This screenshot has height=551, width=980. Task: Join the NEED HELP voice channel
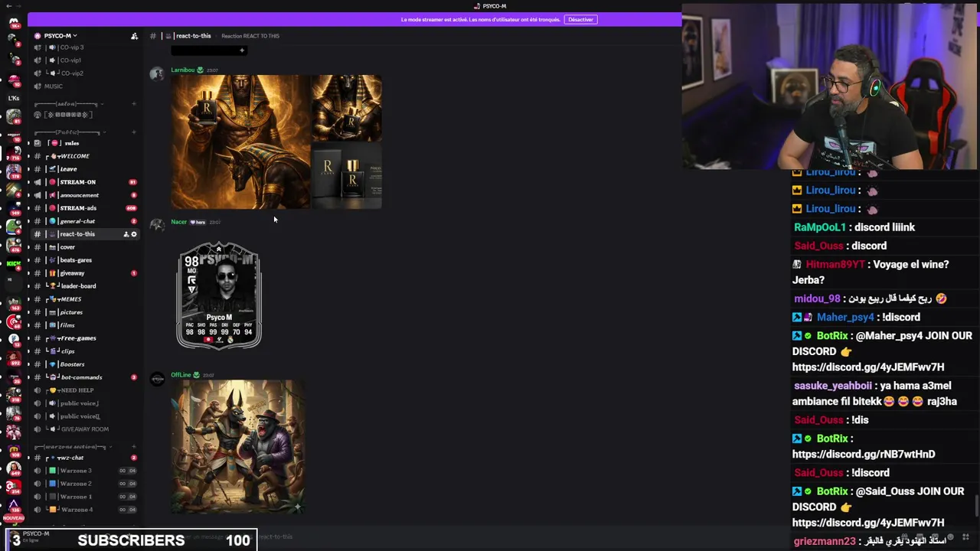click(x=84, y=390)
